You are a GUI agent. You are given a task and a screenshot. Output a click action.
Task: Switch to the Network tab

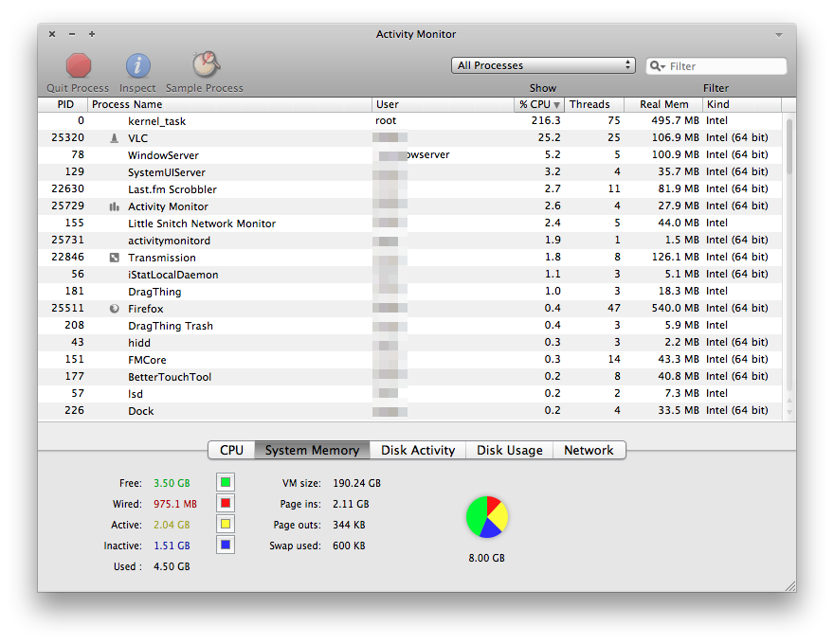coord(589,450)
